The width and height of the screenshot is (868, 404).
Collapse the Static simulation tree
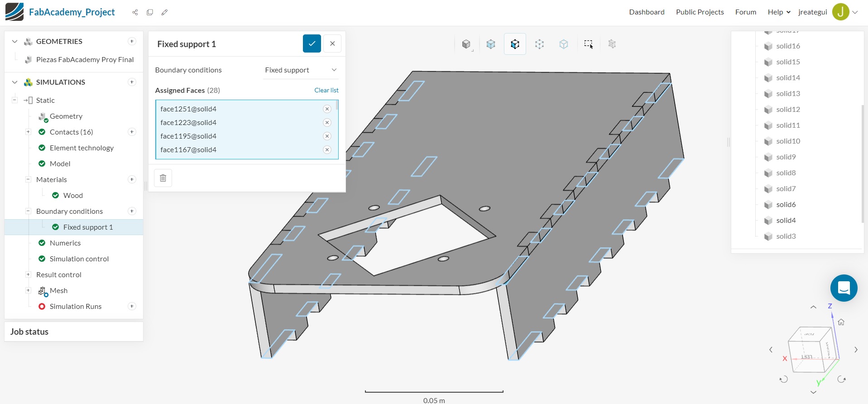(14, 100)
